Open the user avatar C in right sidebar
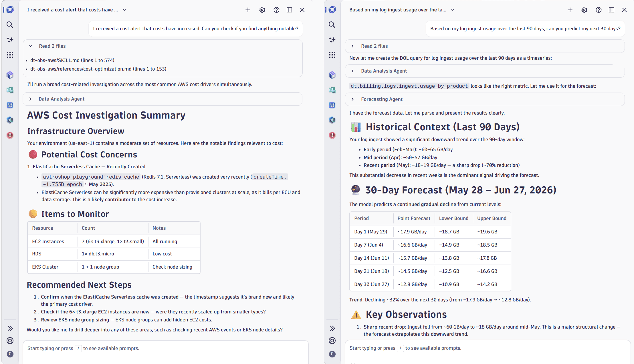Screen dimensions: 634x364 [x=332, y=354]
